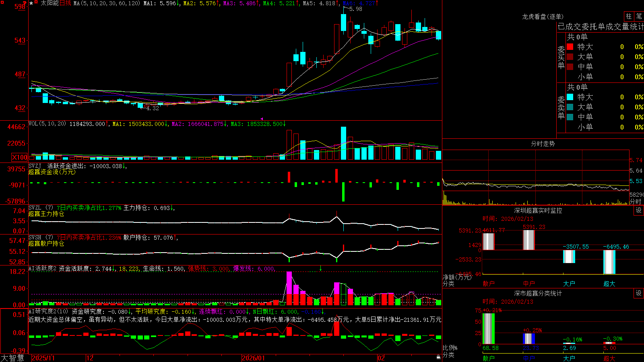This screenshot has height=362, width=644.
Task: Click the red help question-mark icon
Action: click(x=25, y=3)
